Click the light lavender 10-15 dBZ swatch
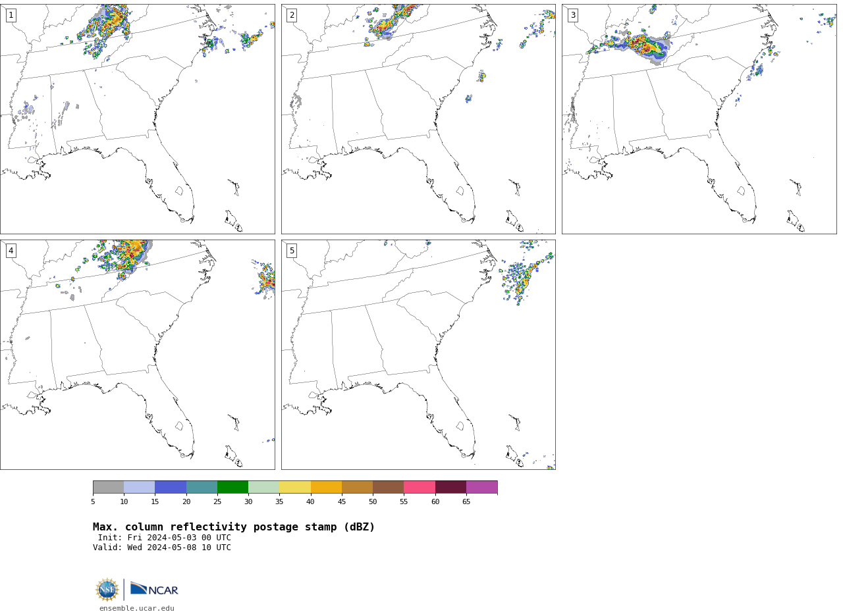843x616 pixels. point(140,487)
